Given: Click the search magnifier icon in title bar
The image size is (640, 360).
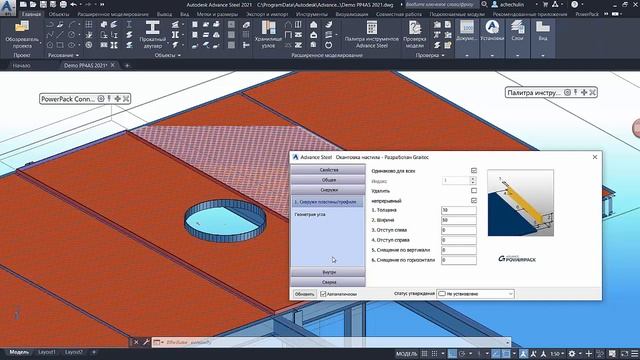Looking at the screenshot, I should click(x=484, y=4).
